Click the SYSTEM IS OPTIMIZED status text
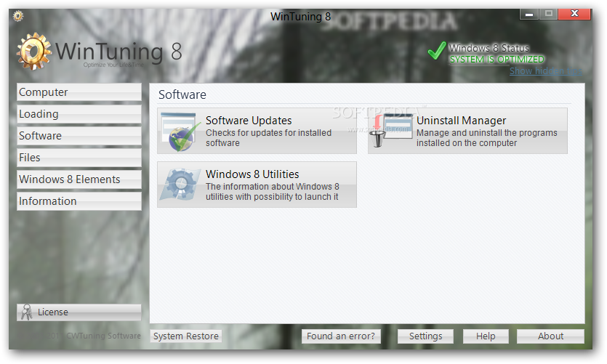 pyautogui.click(x=497, y=59)
